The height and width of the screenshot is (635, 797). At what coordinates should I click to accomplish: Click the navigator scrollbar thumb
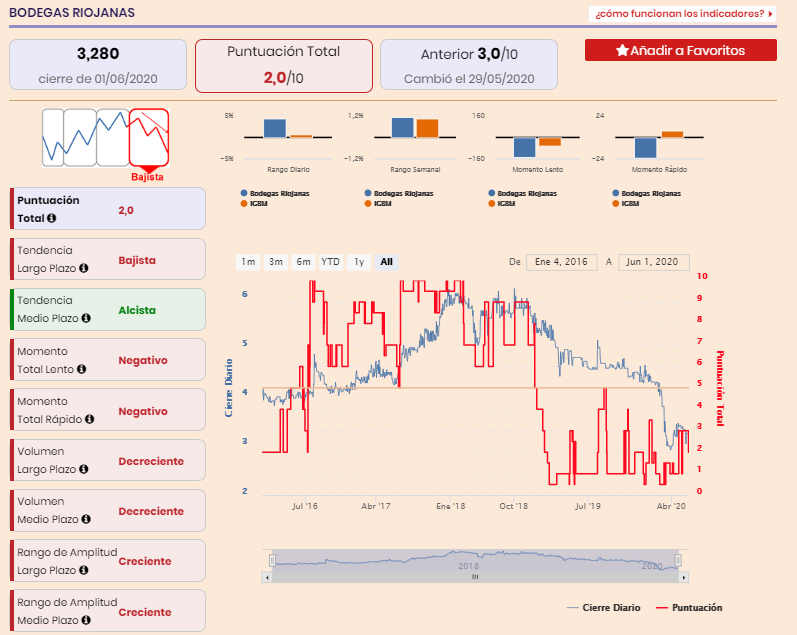click(475, 577)
